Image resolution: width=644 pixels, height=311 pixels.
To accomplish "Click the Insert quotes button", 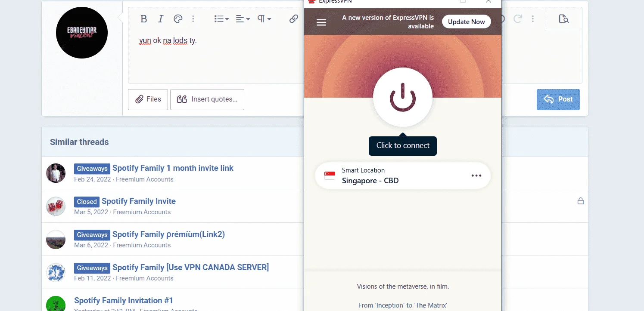I will click(207, 99).
